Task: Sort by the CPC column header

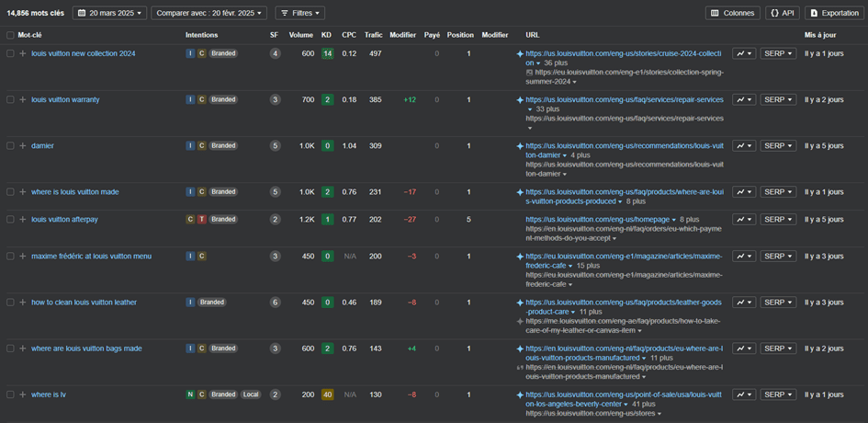Action: coord(349,35)
